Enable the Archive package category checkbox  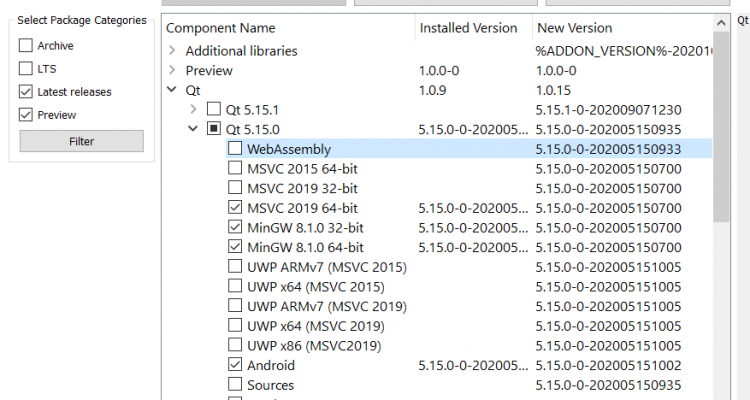(x=26, y=45)
